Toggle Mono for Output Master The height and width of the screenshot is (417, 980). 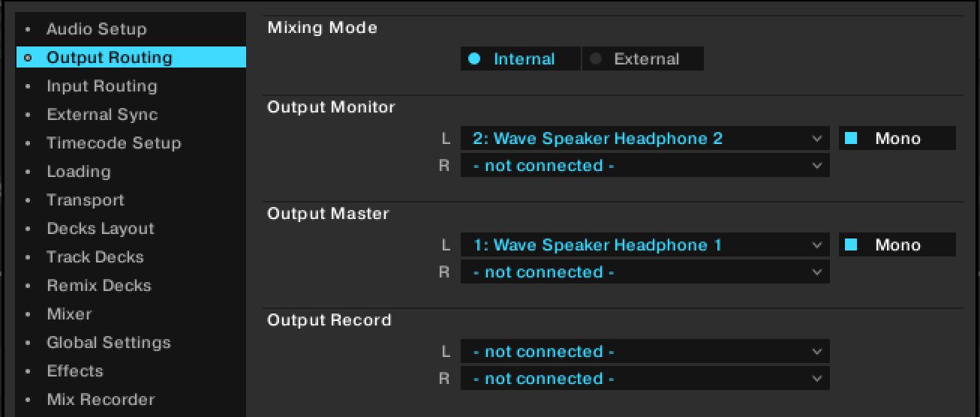coord(897,245)
